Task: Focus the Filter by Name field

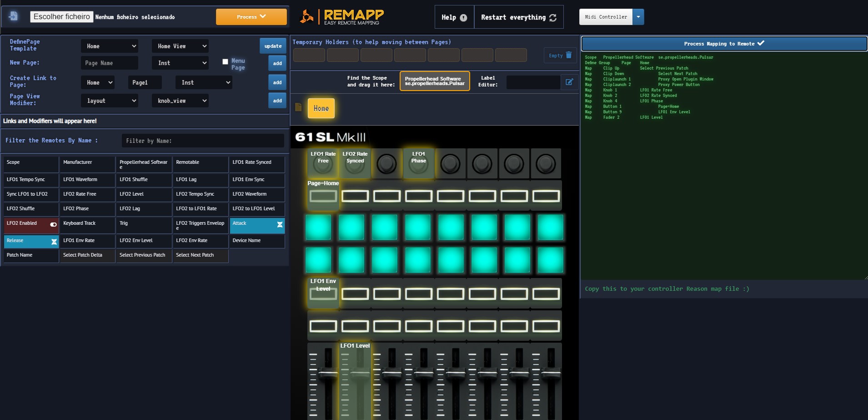Action: tap(203, 141)
